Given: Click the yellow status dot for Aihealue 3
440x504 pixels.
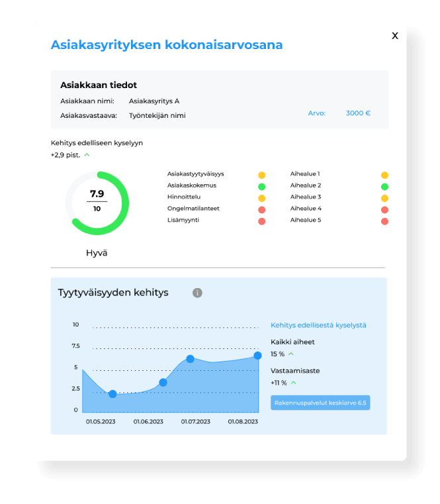Looking at the screenshot, I should (384, 198).
